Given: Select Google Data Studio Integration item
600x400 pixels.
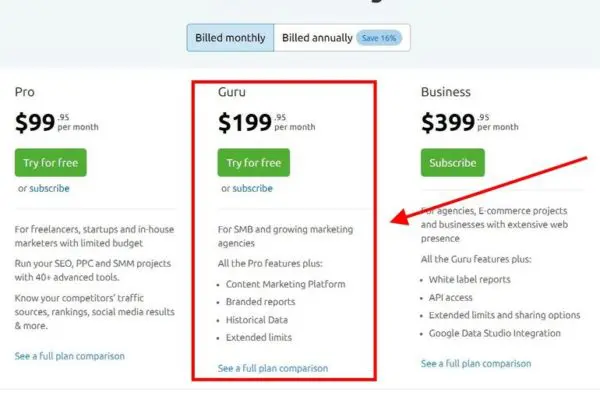Looking at the screenshot, I should coord(495,333).
